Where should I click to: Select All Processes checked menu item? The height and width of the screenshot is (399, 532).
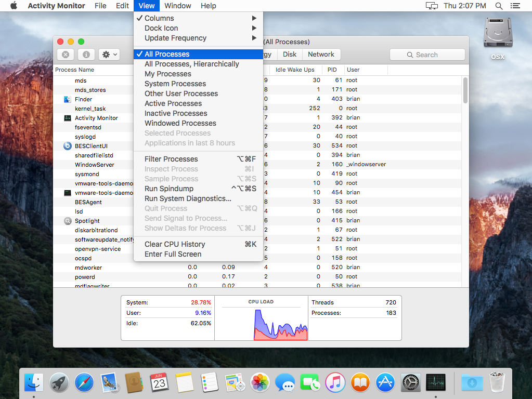pos(199,54)
